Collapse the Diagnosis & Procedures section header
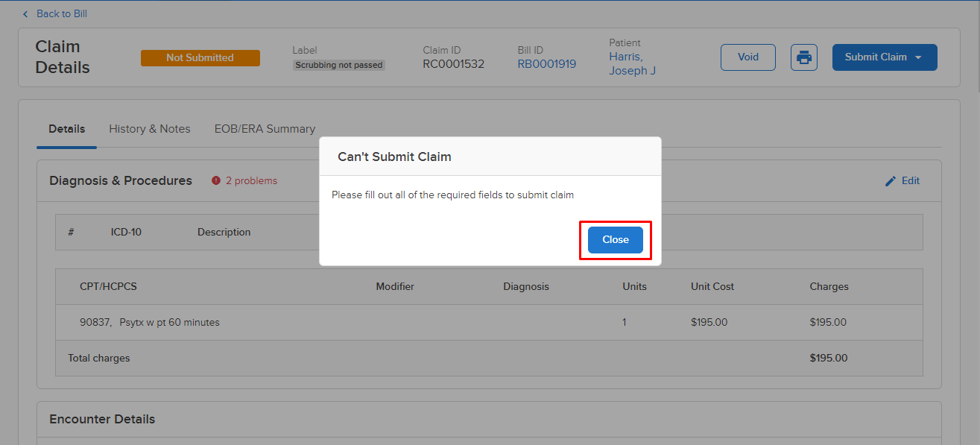980x445 pixels. pos(121,180)
